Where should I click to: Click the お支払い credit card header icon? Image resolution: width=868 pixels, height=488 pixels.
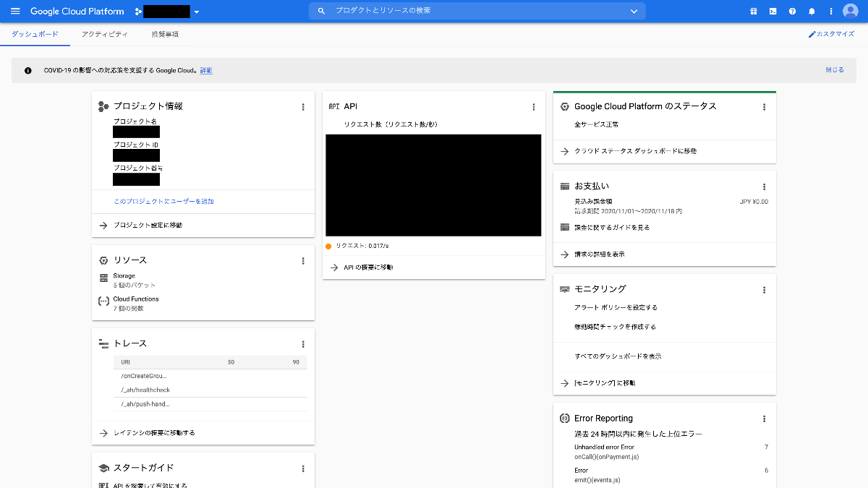(x=565, y=187)
